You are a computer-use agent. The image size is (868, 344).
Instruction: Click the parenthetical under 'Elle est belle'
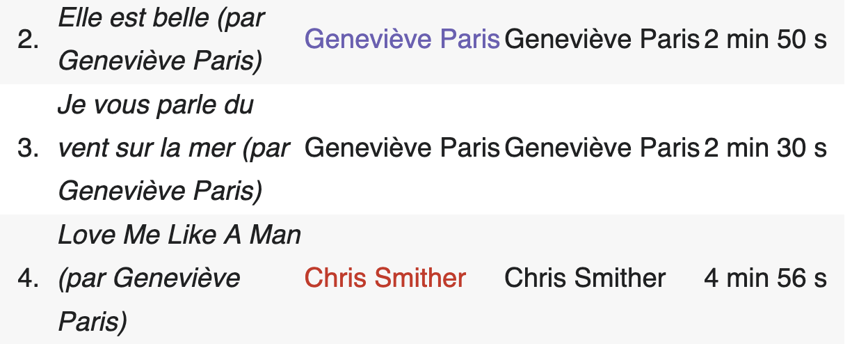click(x=160, y=62)
